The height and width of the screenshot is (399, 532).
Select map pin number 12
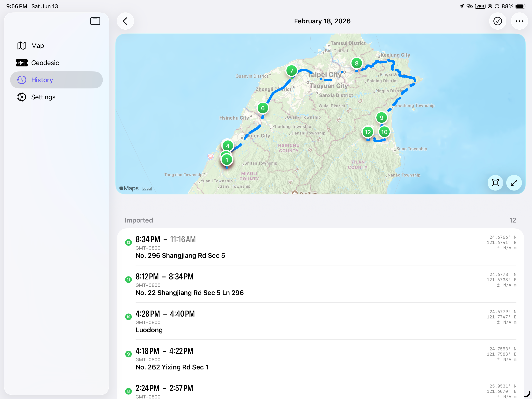point(368,132)
